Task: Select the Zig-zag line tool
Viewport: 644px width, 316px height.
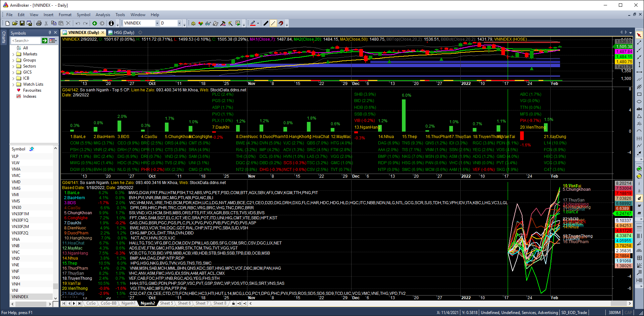Action: click(x=639, y=145)
